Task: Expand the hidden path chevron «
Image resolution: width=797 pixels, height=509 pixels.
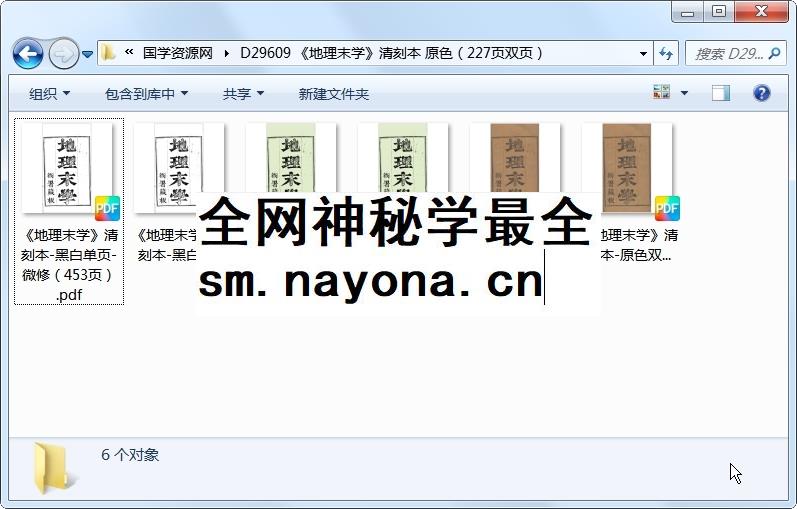Action: pyautogui.click(x=129, y=52)
